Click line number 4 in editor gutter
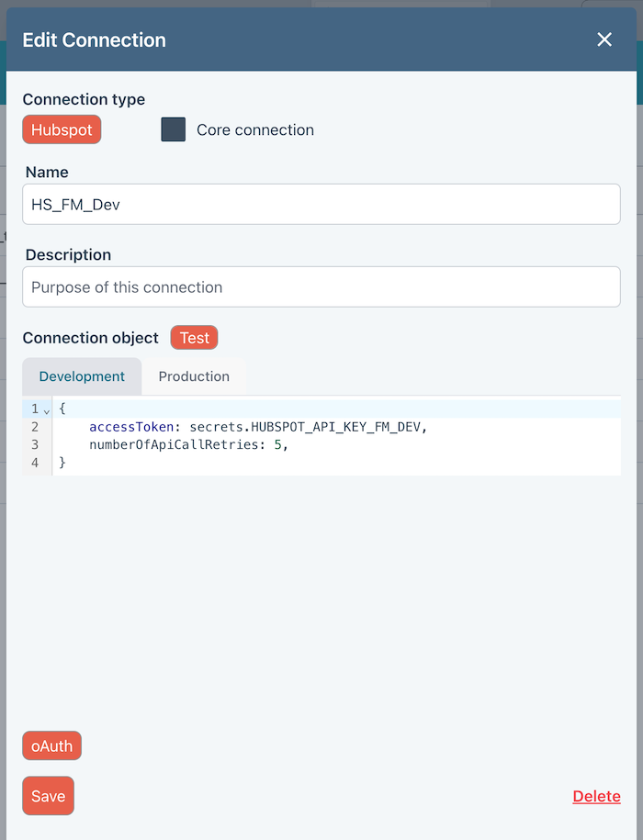643x840 pixels. 35,463
